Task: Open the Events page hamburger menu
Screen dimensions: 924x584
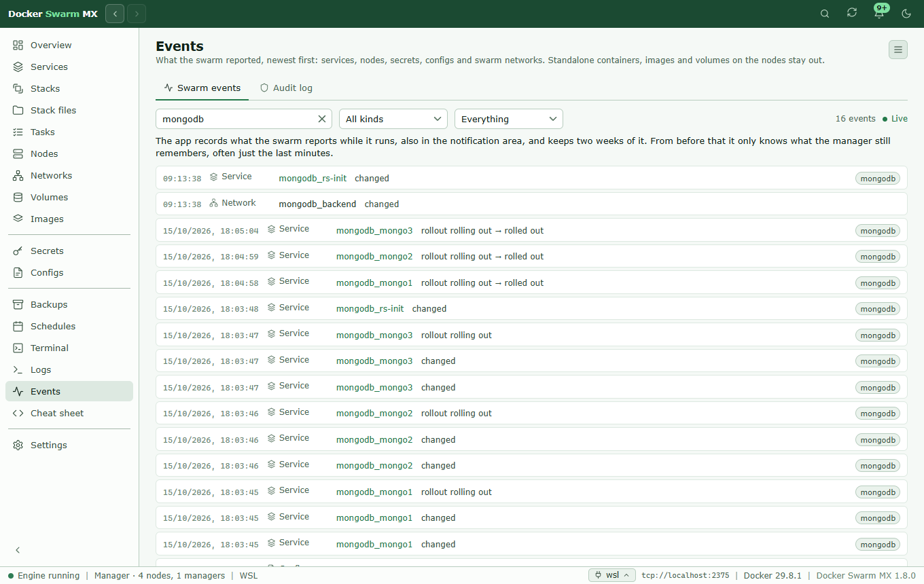Action: (898, 50)
